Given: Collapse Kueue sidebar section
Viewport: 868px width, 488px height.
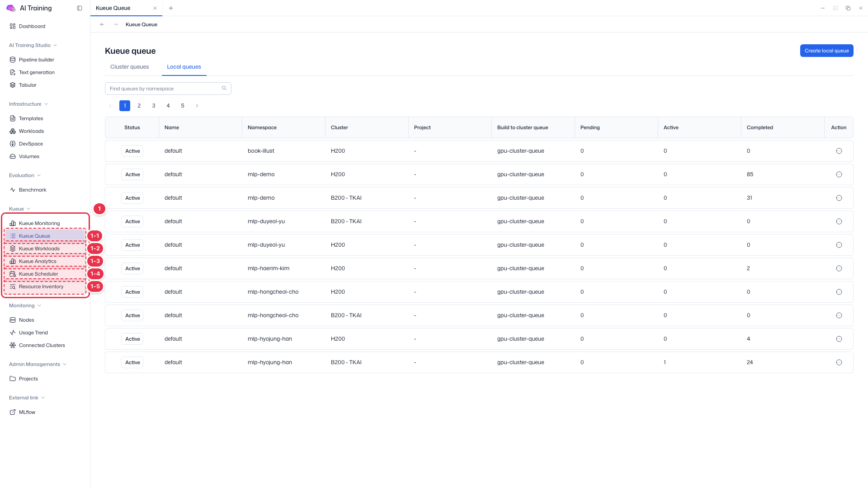Looking at the screenshot, I should pos(20,209).
